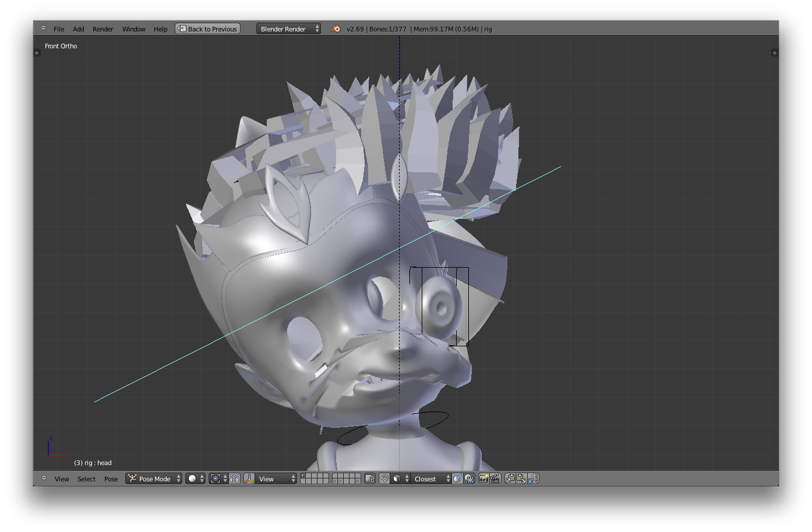This screenshot has height=532, width=812.
Task: Copy the current pose to buffer
Action: pyautogui.click(x=510, y=478)
